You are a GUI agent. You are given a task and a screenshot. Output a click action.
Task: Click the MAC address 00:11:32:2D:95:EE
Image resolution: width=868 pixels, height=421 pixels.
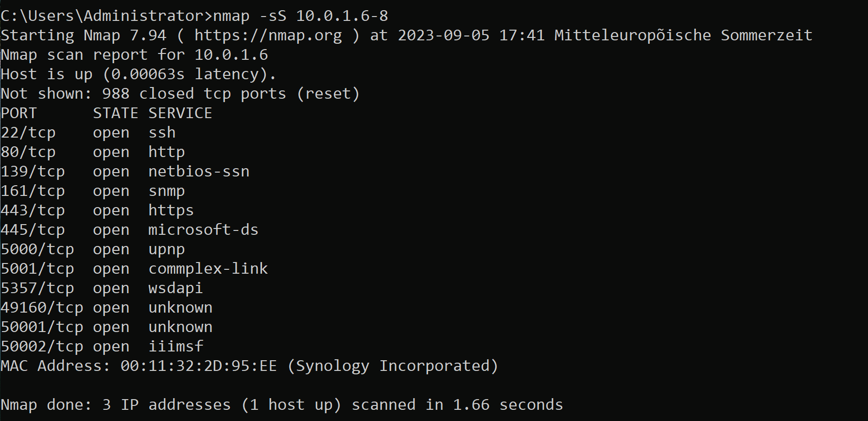point(199,366)
